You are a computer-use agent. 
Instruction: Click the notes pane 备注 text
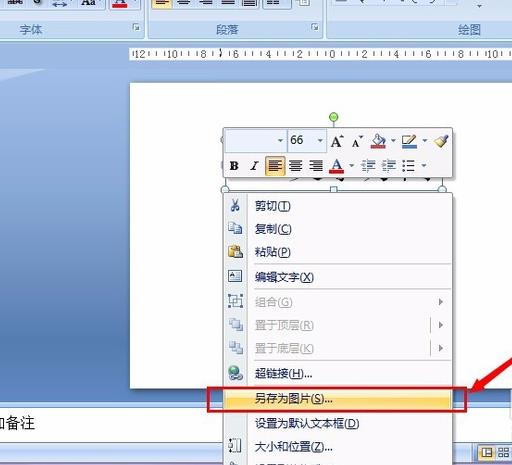coord(21,423)
